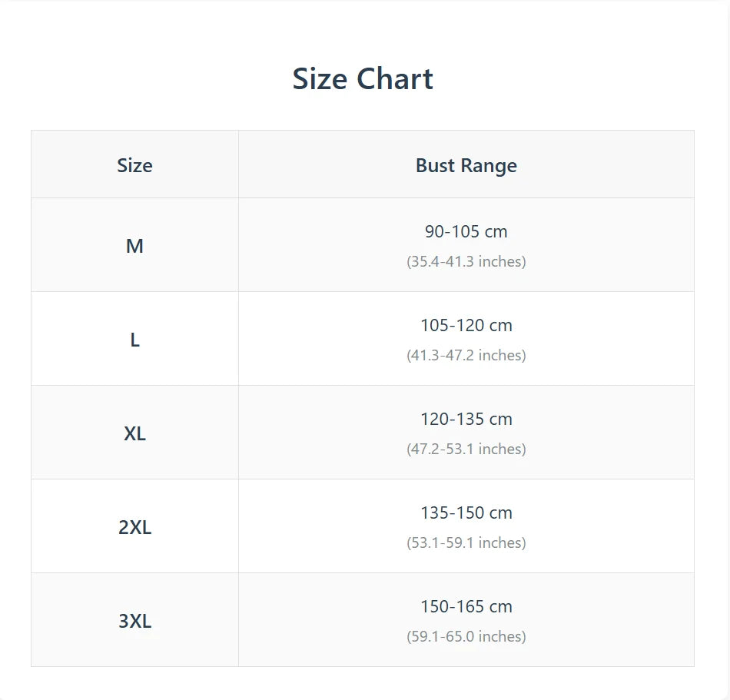Viewport: 730px width, 700px height.
Task: Select the 2XL size cell
Action: [x=134, y=527]
